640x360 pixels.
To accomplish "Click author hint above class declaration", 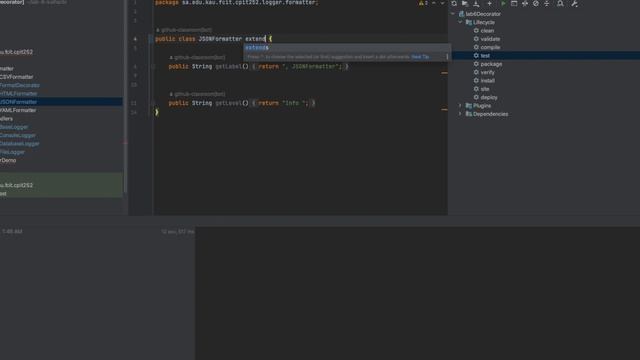I will tap(184, 30).
